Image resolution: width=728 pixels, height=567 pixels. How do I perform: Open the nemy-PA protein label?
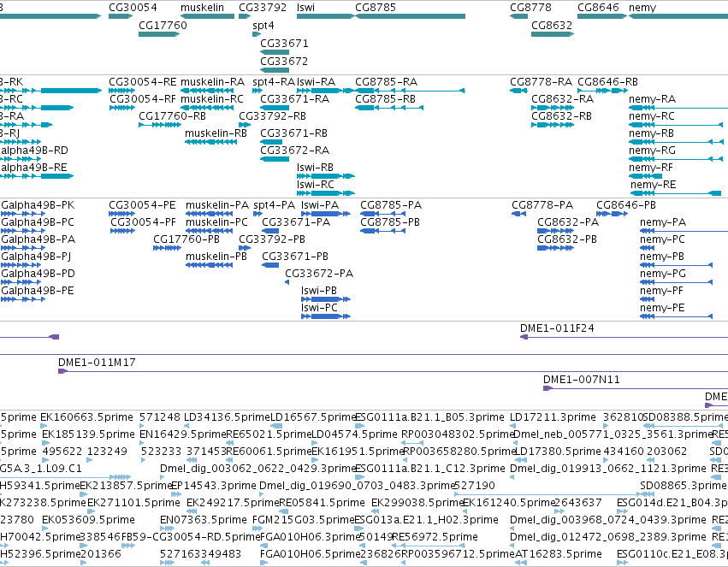[x=662, y=222]
